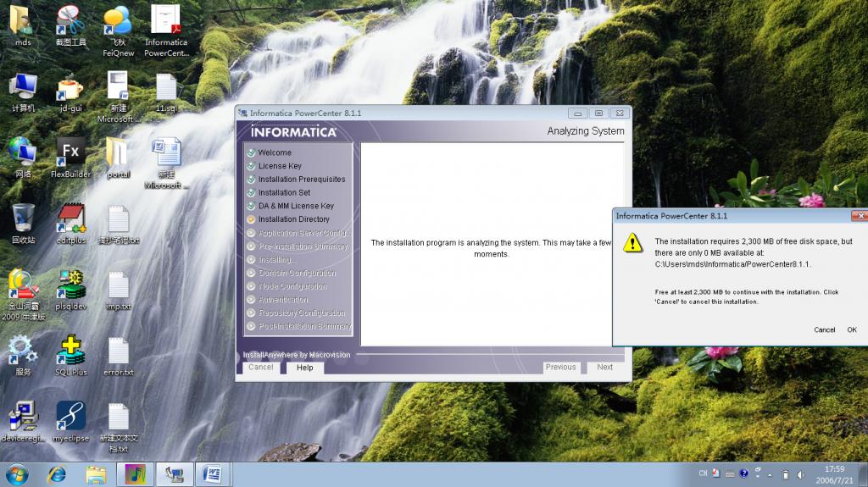868x487 pixels.
Task: Launch the jd-gui shortcut
Action: coord(70,91)
